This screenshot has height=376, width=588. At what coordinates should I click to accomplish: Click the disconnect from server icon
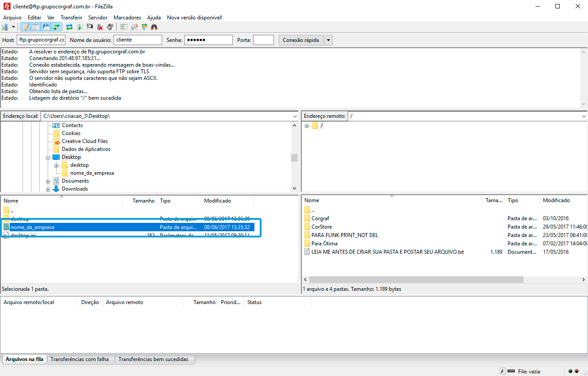[100, 27]
